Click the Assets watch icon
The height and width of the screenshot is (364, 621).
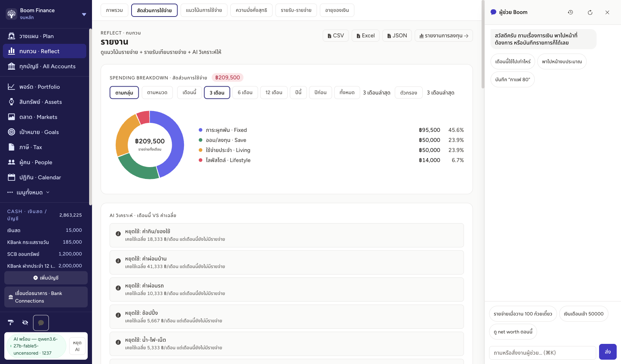coord(11,102)
